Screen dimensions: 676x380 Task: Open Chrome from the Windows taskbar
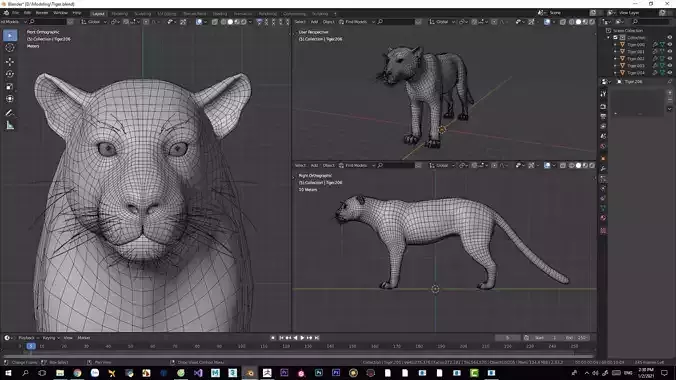(77, 373)
